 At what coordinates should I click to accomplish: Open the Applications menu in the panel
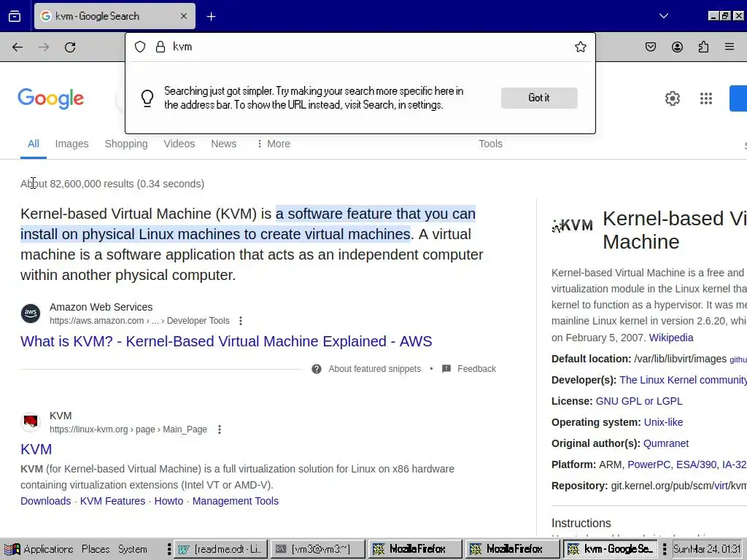(39, 549)
